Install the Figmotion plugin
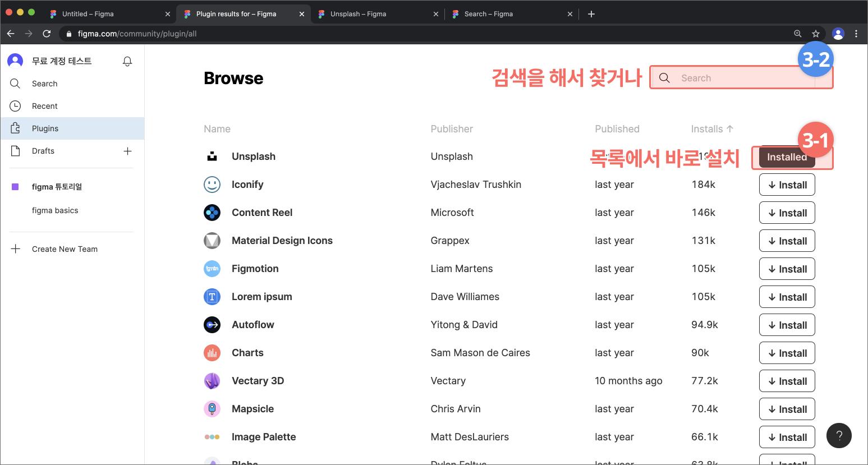 [x=787, y=269]
